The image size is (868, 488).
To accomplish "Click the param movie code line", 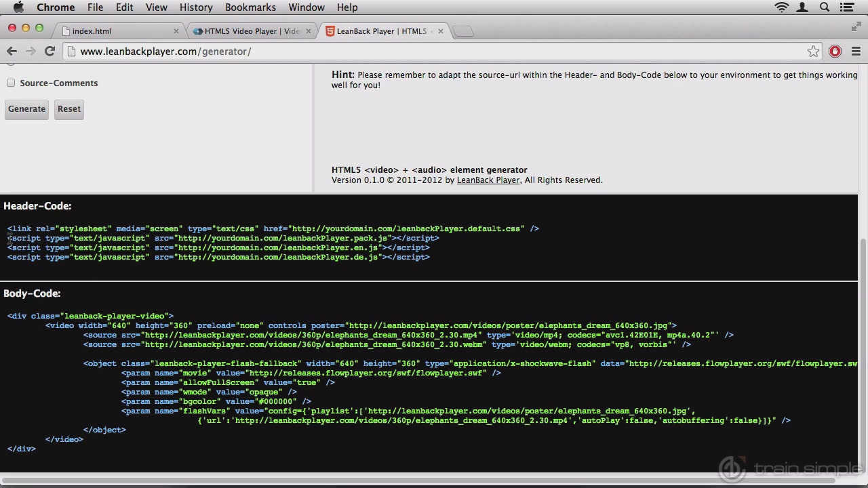I will (x=311, y=373).
